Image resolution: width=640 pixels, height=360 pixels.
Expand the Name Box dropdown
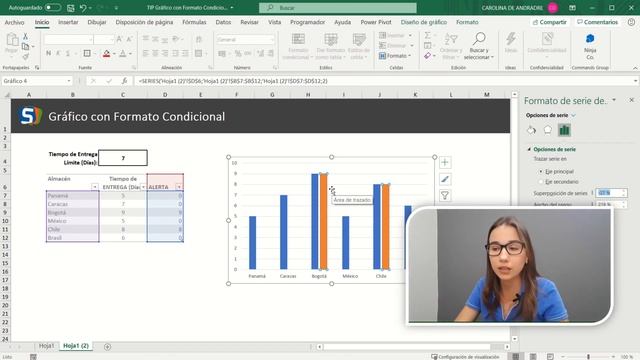pyautogui.click(x=69, y=81)
